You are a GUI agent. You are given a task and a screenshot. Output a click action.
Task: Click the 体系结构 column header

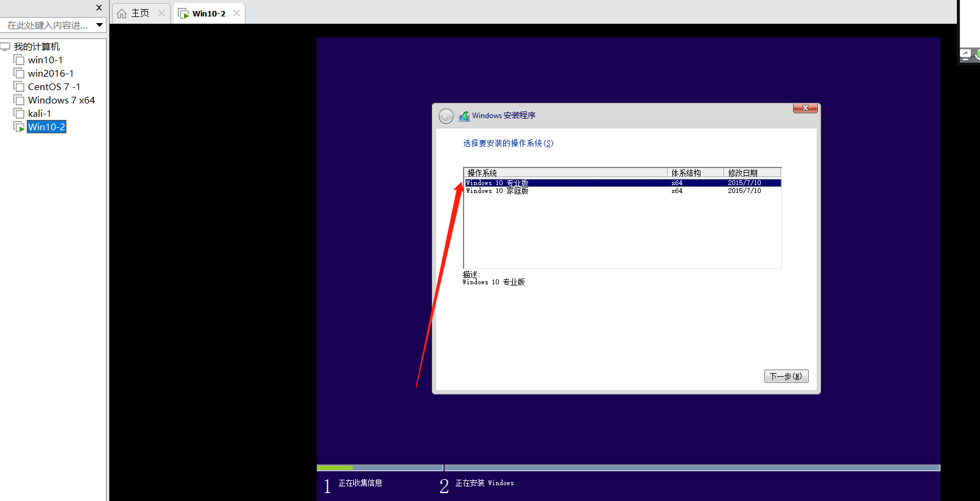(x=696, y=173)
